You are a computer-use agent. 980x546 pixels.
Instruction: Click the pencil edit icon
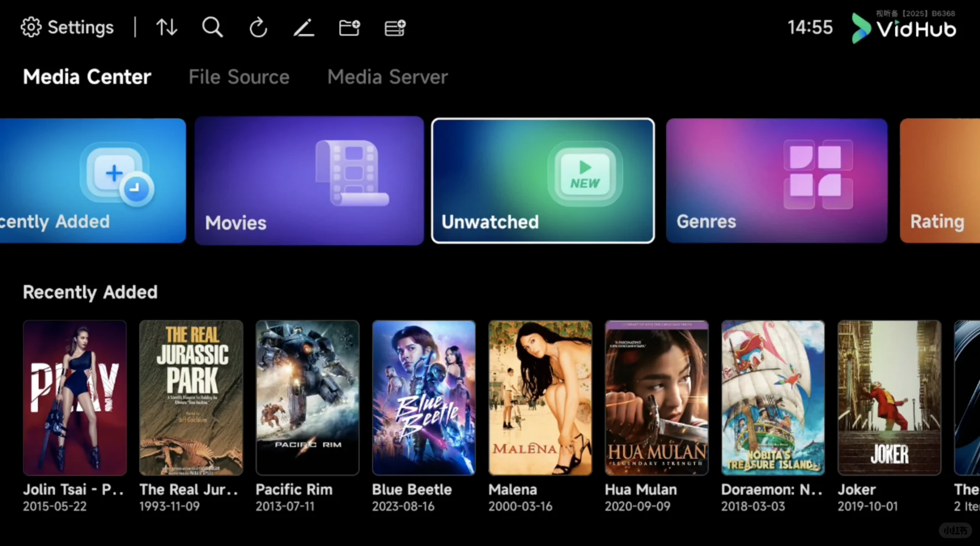pos(303,27)
